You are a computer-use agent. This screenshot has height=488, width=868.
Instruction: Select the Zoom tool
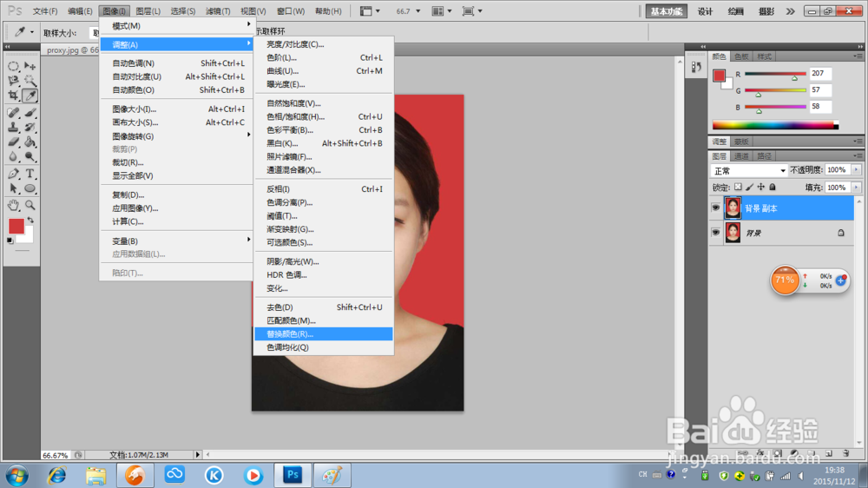(30, 206)
